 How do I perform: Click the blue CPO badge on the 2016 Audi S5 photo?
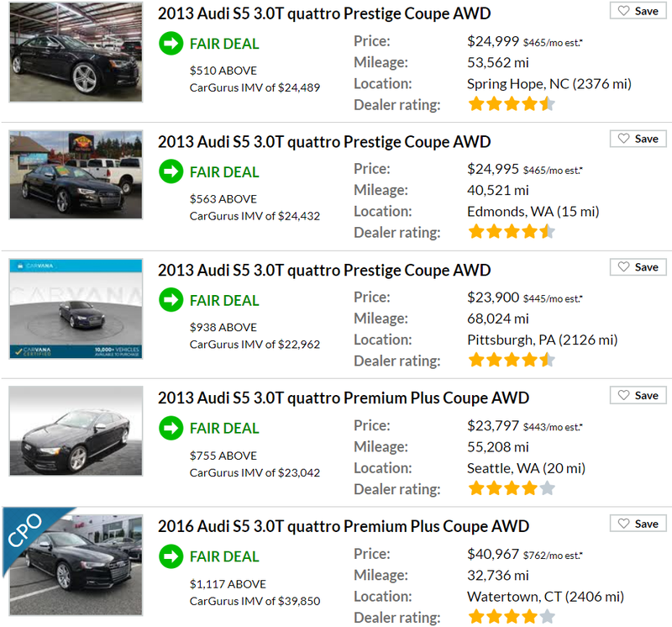click(27, 532)
